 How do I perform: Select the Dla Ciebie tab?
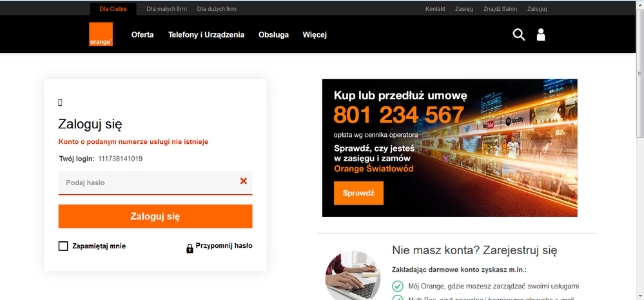point(113,9)
